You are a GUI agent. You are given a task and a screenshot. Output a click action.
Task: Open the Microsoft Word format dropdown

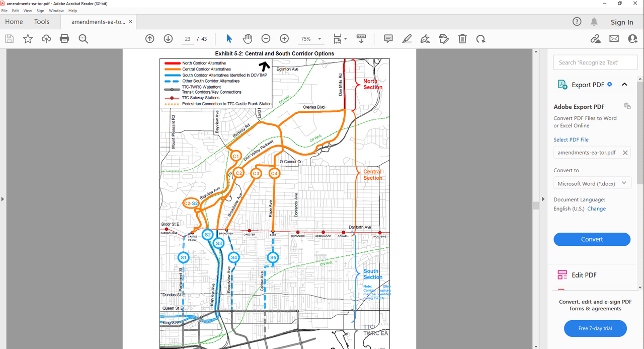click(592, 183)
